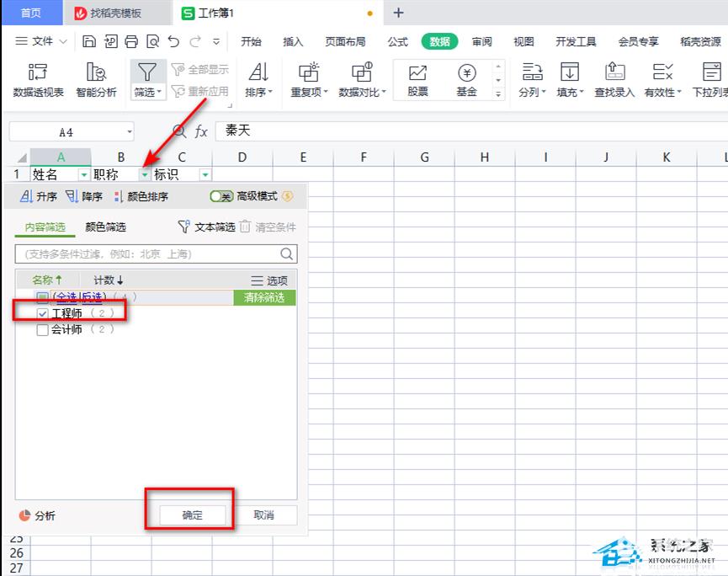The image size is (728, 576).
Task: Click the 确定 button
Action: coord(192,515)
